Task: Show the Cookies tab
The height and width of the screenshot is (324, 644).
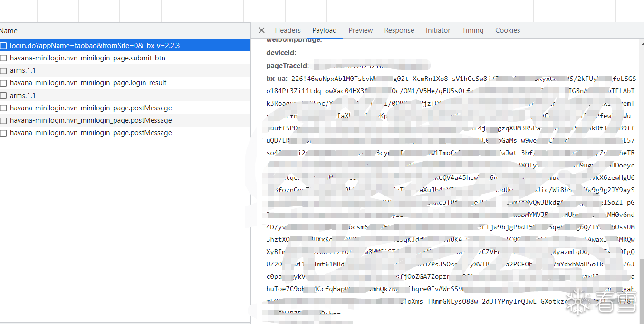Action: point(508,30)
